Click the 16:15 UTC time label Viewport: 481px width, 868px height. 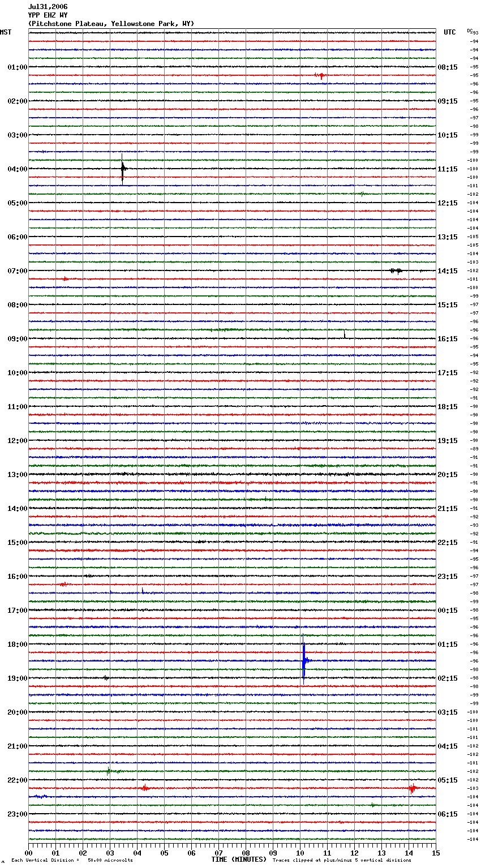coord(448,339)
